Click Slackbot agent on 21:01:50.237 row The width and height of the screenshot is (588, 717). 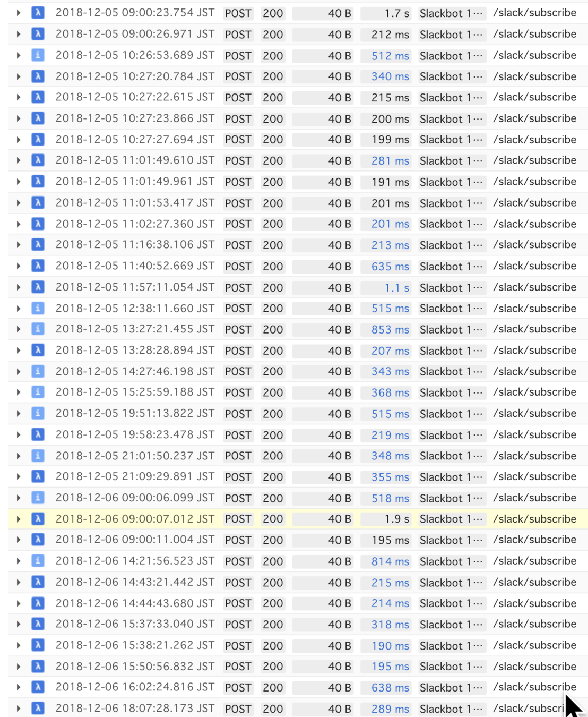(x=452, y=456)
